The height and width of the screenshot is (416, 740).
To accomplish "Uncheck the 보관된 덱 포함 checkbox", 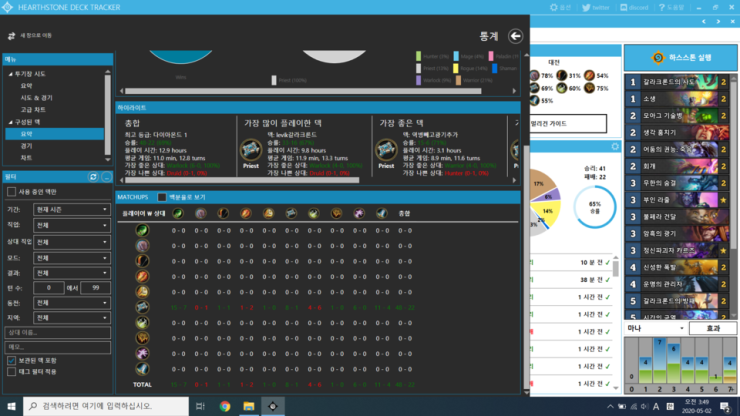I will click(11, 360).
